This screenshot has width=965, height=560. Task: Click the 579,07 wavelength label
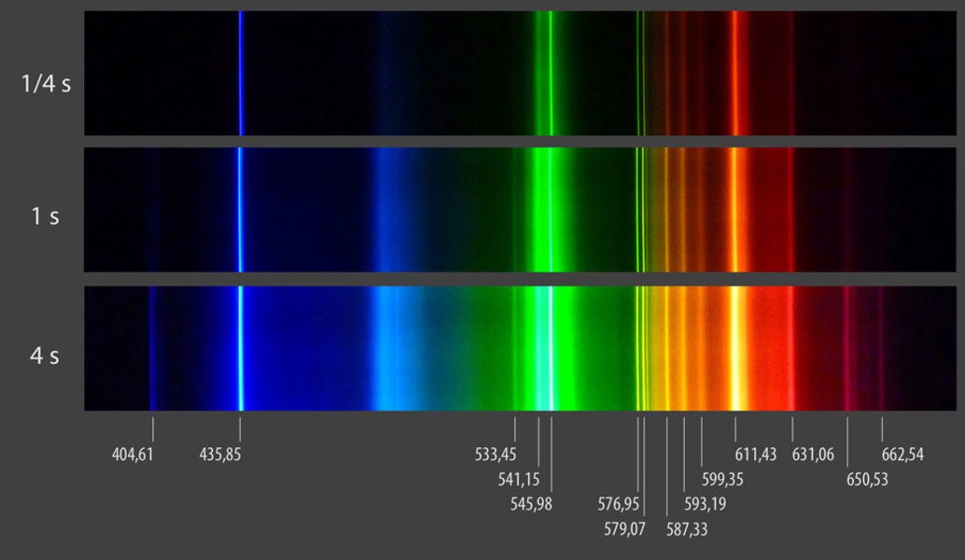[624, 529]
